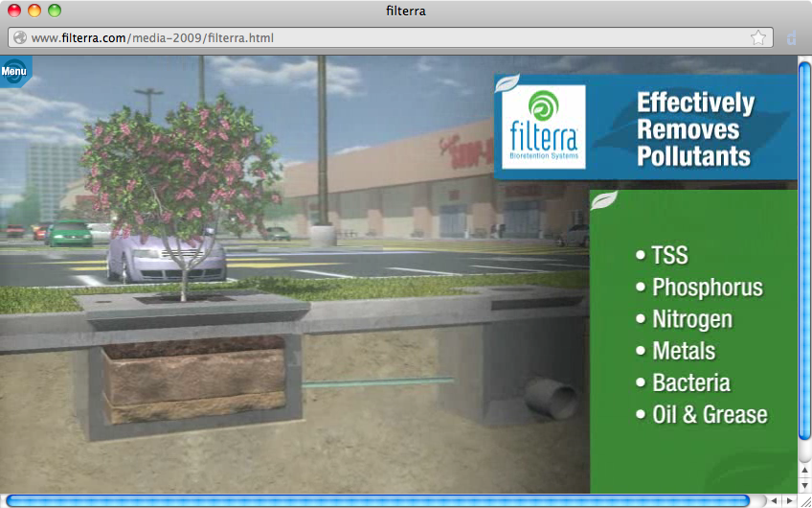
Task: Click the leaf icon on the green panel
Action: coord(603,200)
